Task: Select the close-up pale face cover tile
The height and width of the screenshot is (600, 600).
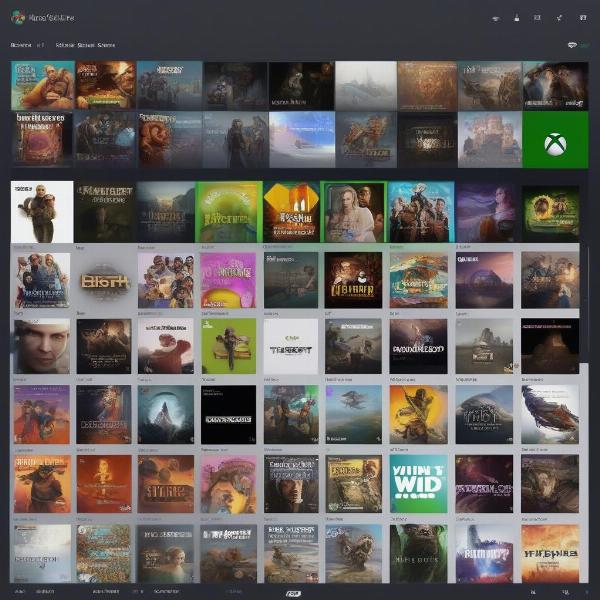Action: coord(42,346)
